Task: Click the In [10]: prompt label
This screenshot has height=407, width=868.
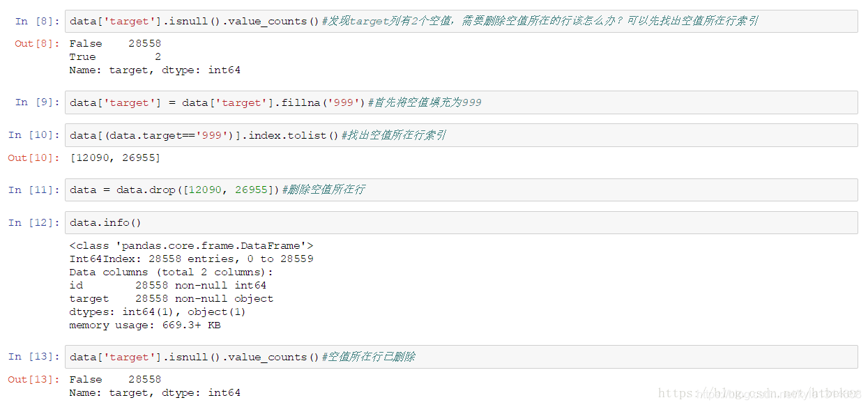Action: pyautogui.click(x=34, y=135)
